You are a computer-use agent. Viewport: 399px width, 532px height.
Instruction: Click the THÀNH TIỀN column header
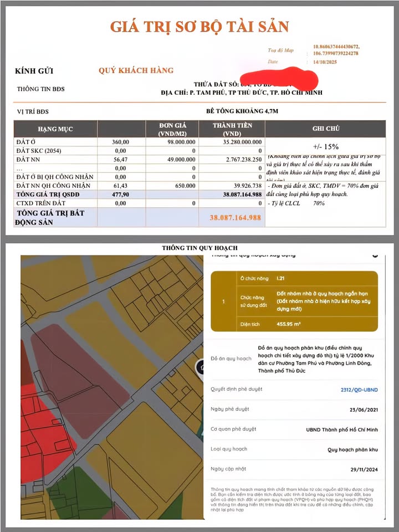232,129
